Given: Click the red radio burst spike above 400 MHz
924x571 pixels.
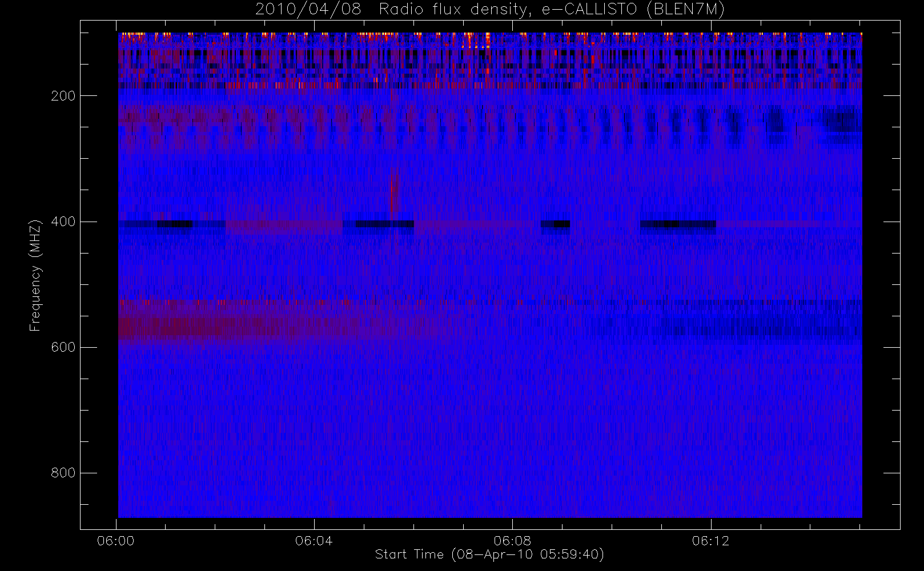Looking at the screenshot, I should [394, 197].
